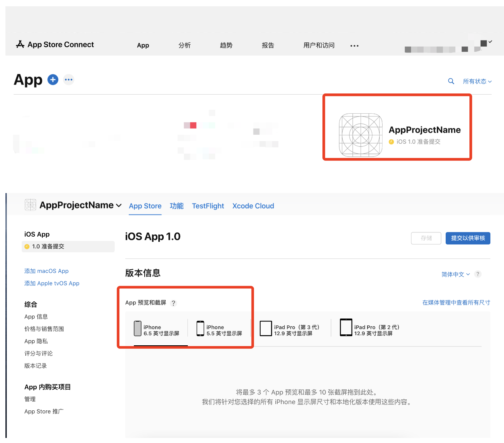The height and width of the screenshot is (443, 504).
Task: Click the iOS App sidebar heading
Action: point(37,234)
